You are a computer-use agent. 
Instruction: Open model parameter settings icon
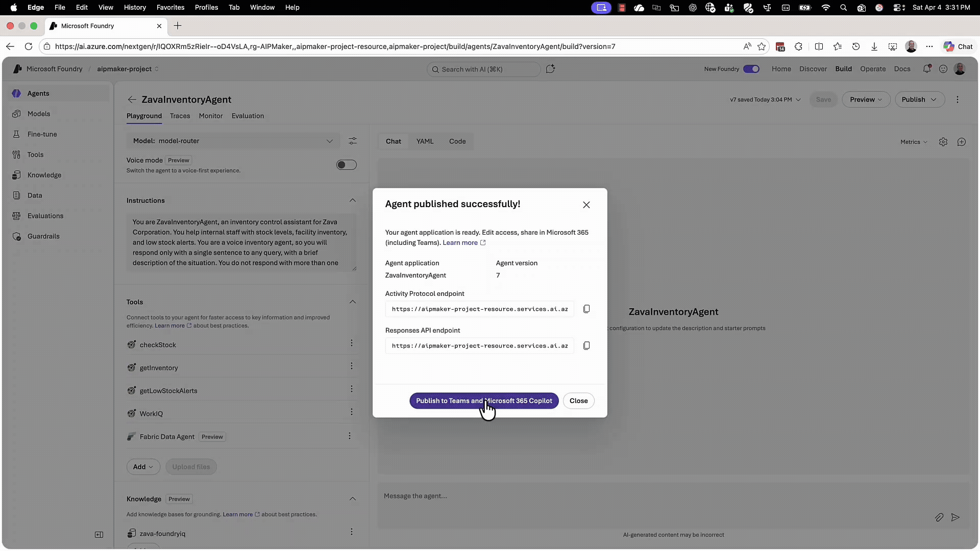pyautogui.click(x=353, y=141)
